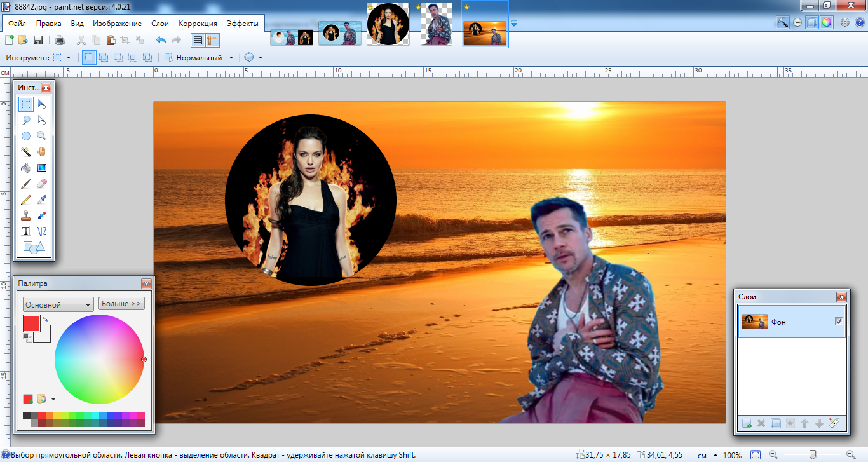Open the Коррекция menu
The image size is (868, 462).
click(198, 24)
